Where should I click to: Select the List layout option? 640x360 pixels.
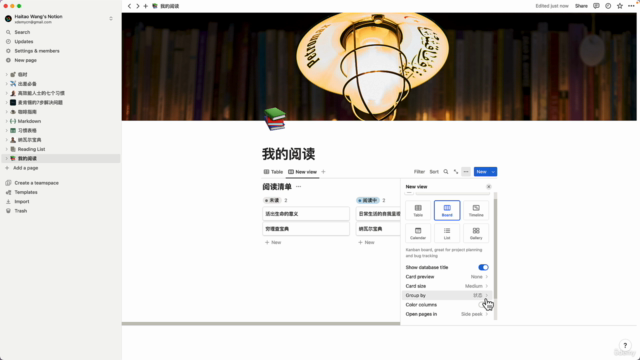447,233
